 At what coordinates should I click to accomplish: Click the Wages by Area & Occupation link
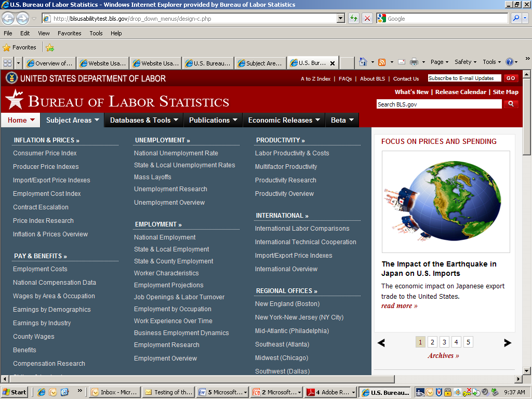[x=54, y=296]
